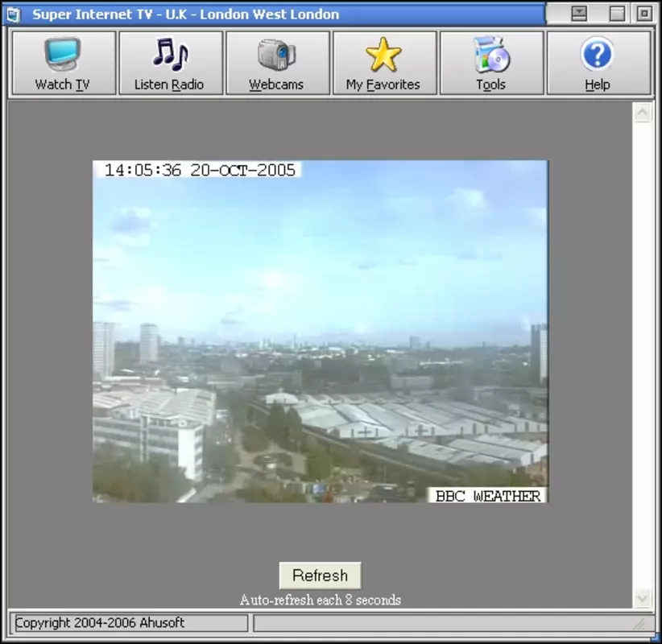
Task: Open the Tools menu button
Action: 492,63
